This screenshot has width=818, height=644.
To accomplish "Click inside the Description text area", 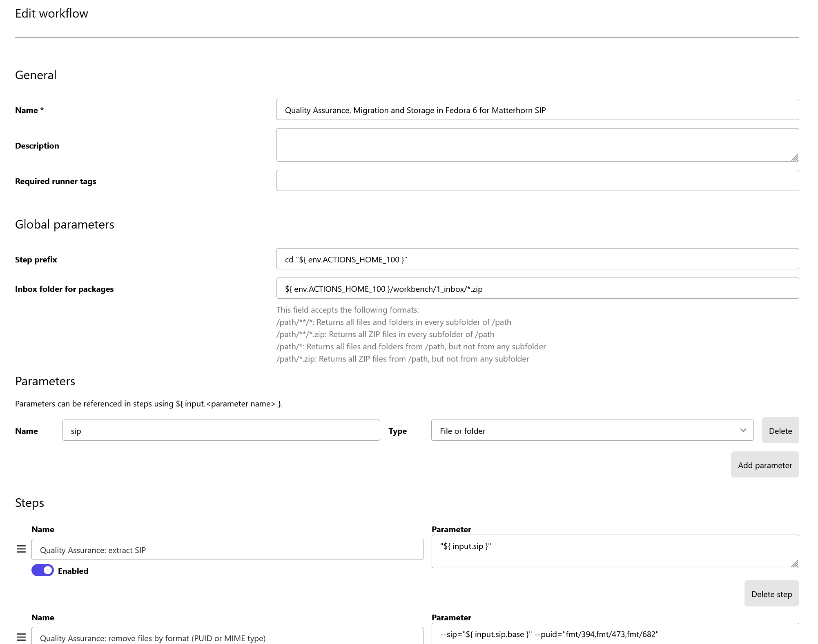I will tap(537, 144).
